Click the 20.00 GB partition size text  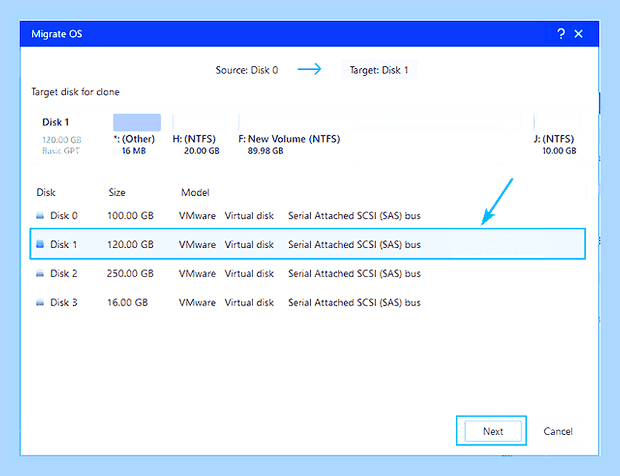coord(201,151)
